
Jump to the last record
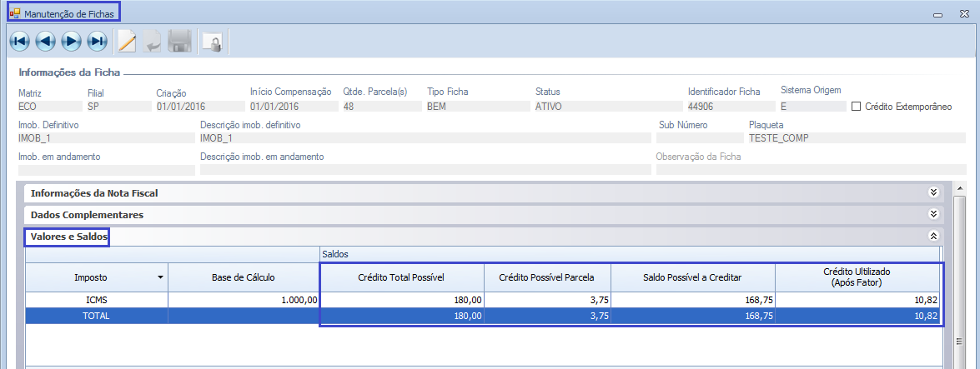(98, 41)
